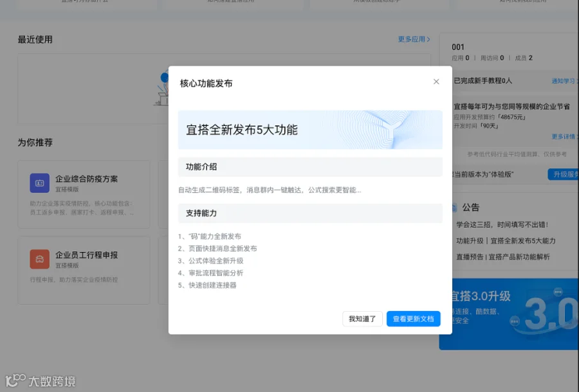
Task: Click the 企业员工行程申报 orange icon
Action: point(39,259)
